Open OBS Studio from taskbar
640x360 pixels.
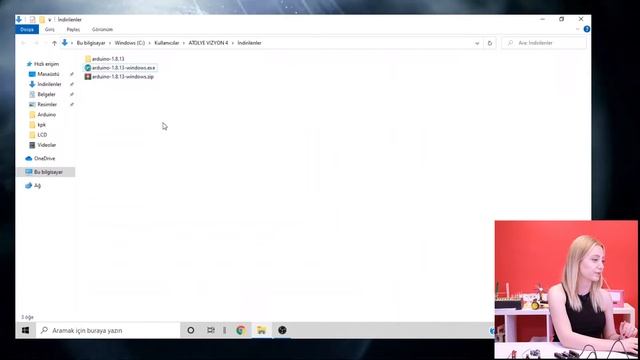click(x=282, y=330)
